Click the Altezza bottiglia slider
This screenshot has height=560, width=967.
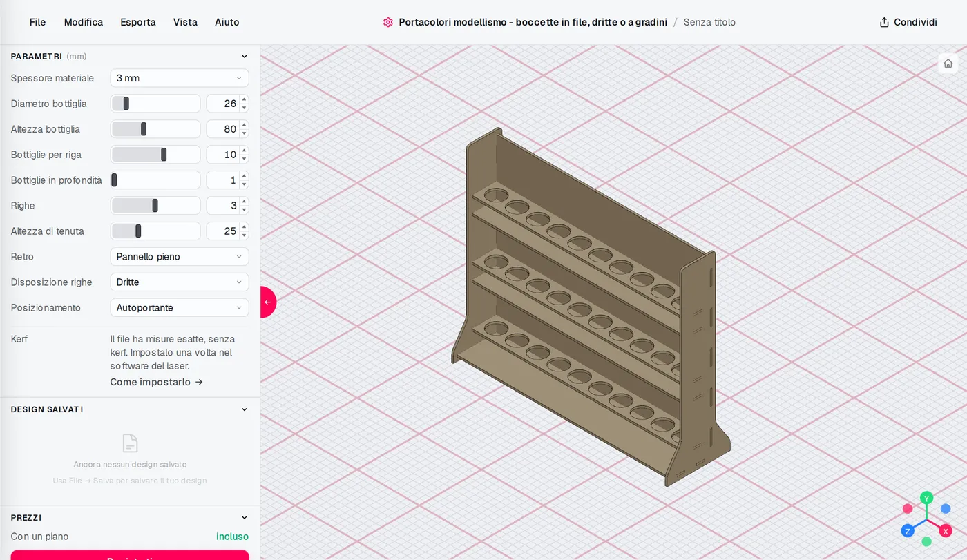point(155,129)
